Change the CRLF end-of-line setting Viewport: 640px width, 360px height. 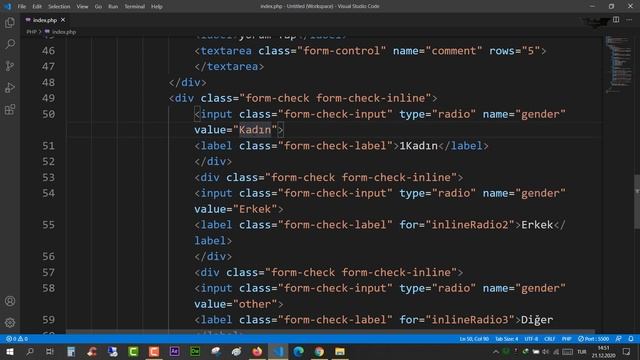(x=549, y=339)
